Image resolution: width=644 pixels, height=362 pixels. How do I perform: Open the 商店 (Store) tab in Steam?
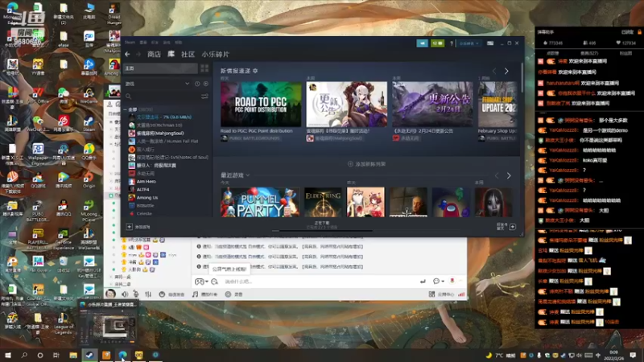[x=154, y=54]
